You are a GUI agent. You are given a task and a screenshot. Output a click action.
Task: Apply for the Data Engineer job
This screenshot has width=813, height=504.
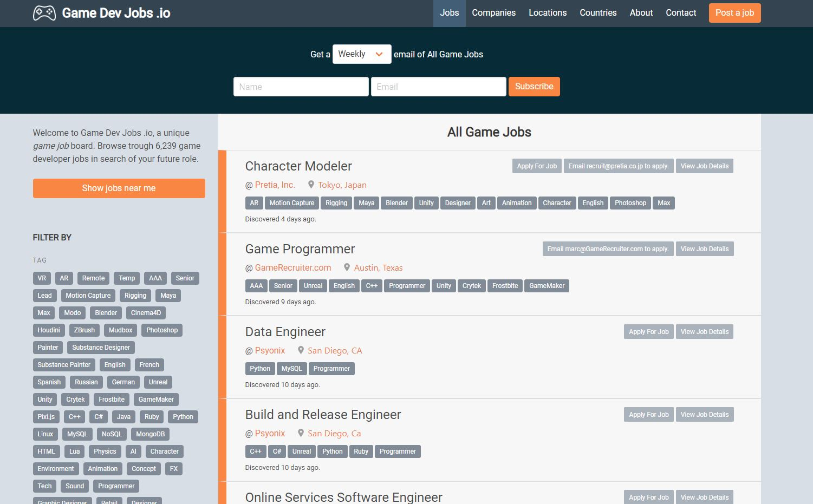pyautogui.click(x=649, y=332)
